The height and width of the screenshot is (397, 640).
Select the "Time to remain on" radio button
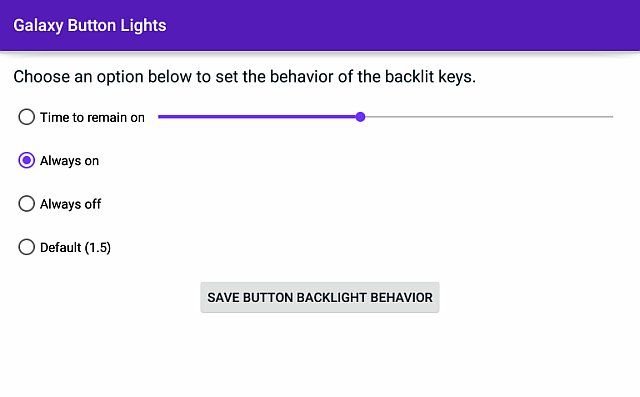point(27,117)
